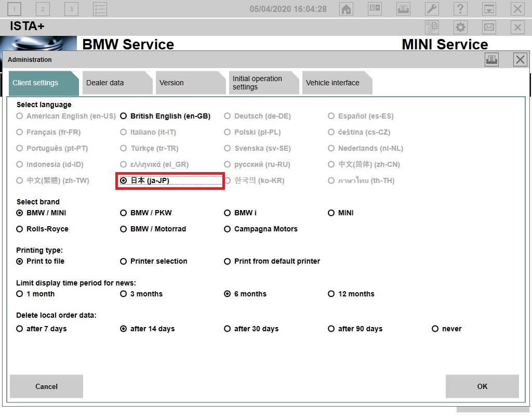
Task: Click the documents icon in ISTA+ bar
Action: point(432,27)
